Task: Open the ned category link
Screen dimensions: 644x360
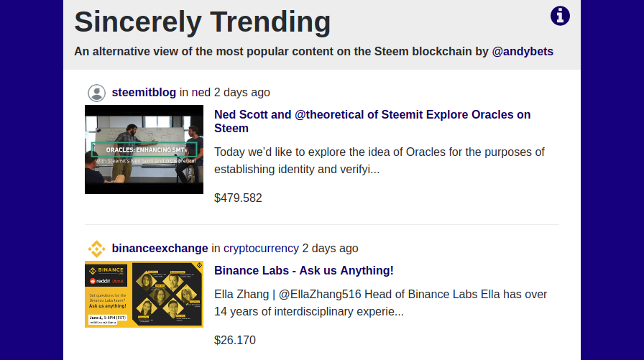Action: point(201,92)
